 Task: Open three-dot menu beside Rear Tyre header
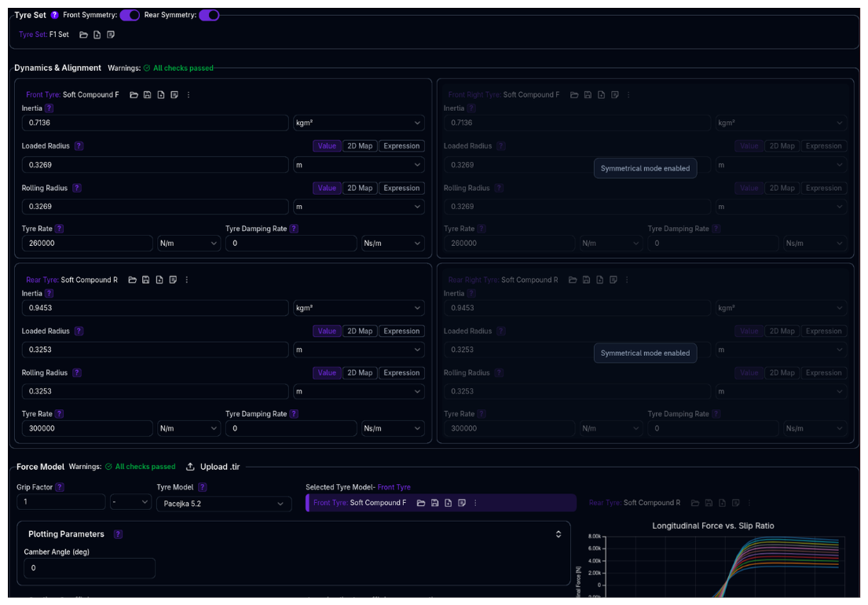(x=186, y=280)
